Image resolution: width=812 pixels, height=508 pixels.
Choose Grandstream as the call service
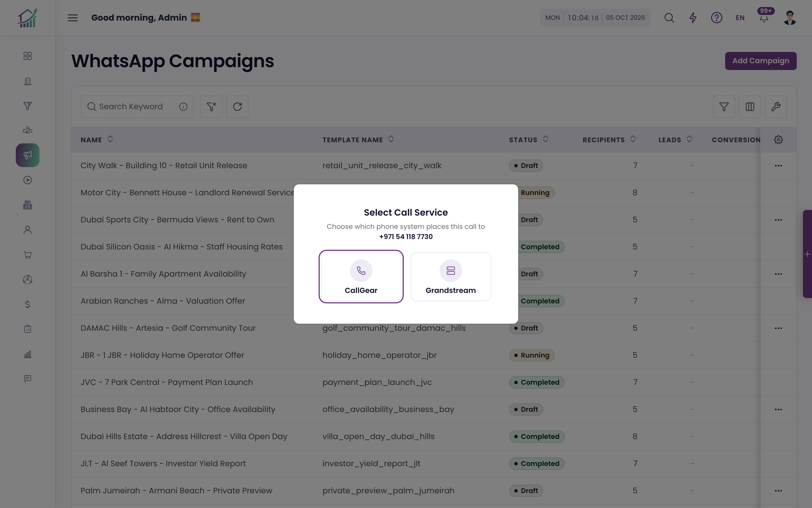click(451, 277)
